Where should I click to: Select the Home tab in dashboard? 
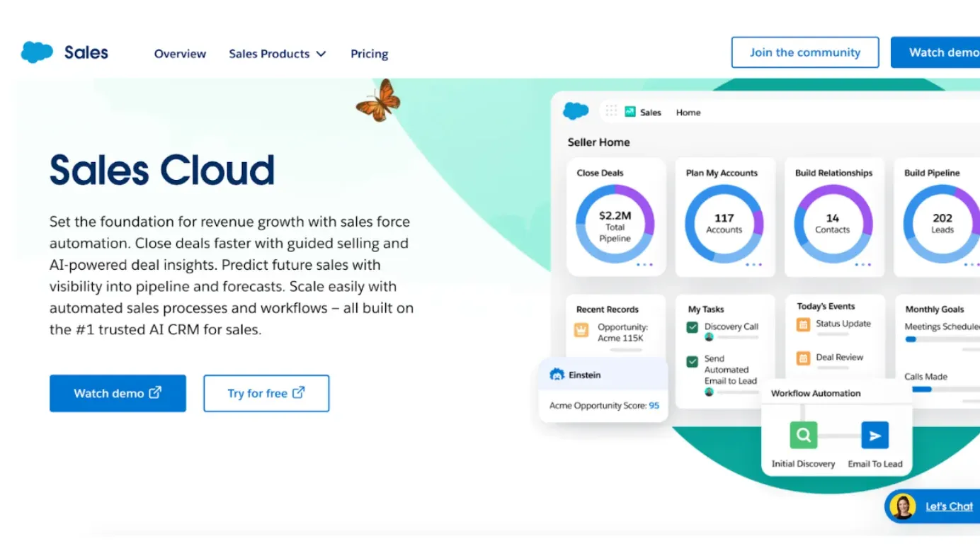pyautogui.click(x=688, y=112)
